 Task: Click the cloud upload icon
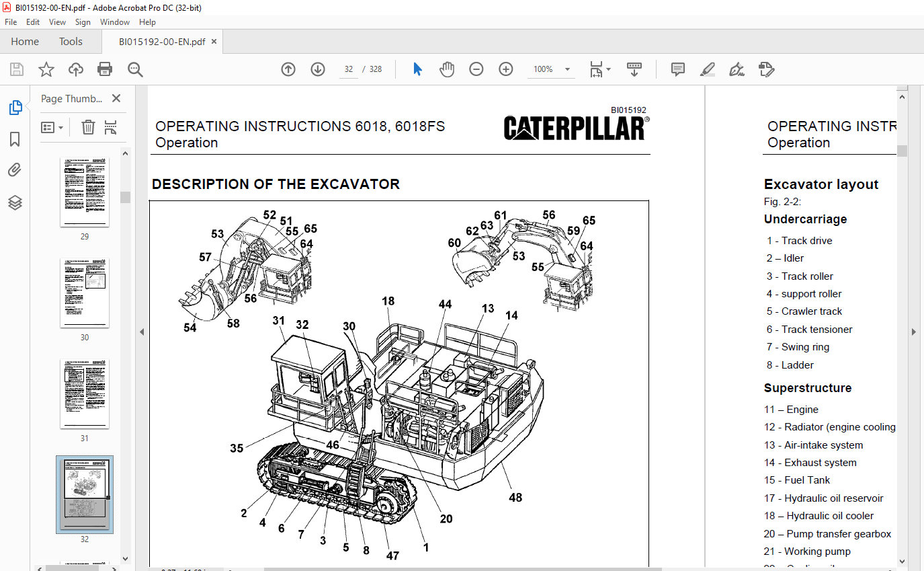click(x=75, y=69)
